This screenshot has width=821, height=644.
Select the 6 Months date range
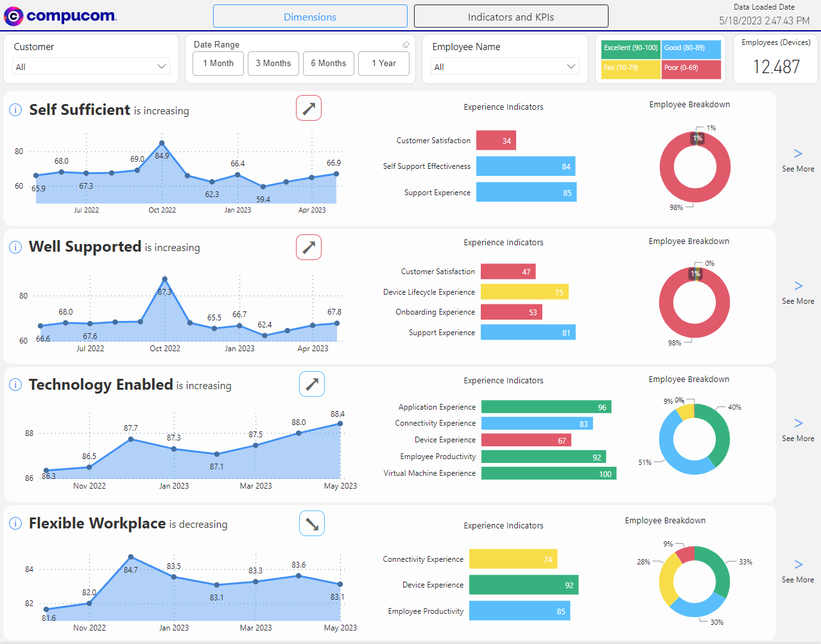point(329,64)
